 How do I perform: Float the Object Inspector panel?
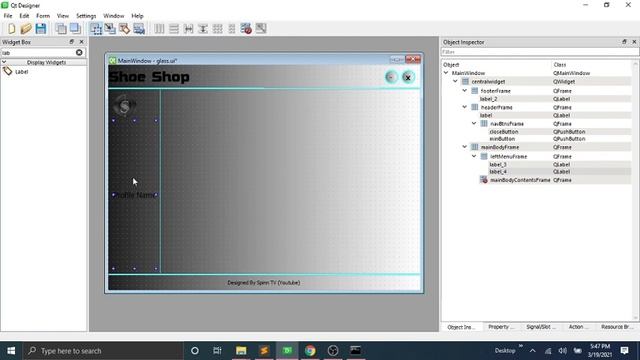624,42
